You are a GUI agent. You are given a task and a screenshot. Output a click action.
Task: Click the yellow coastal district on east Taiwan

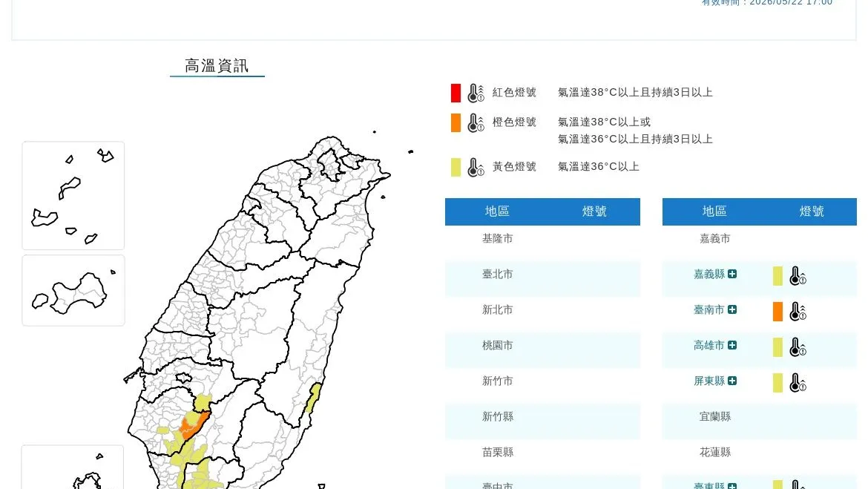pyautogui.click(x=313, y=398)
